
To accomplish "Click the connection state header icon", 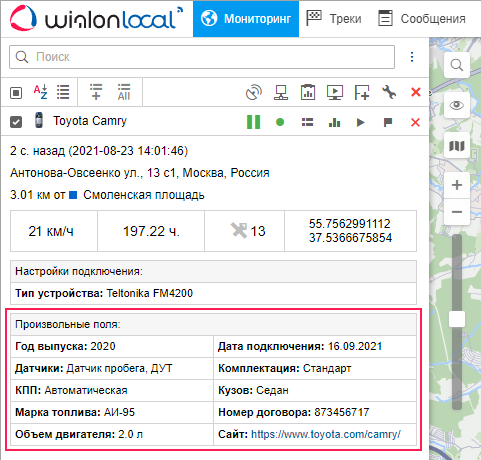I will click(281, 92).
